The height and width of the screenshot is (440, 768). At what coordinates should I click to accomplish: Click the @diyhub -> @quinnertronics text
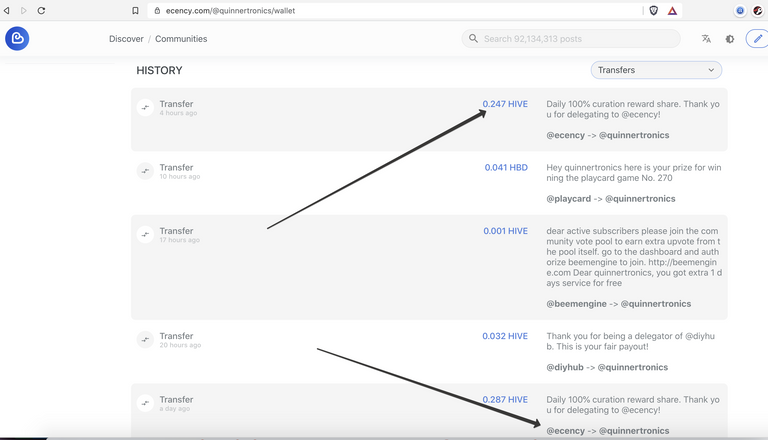pos(607,367)
